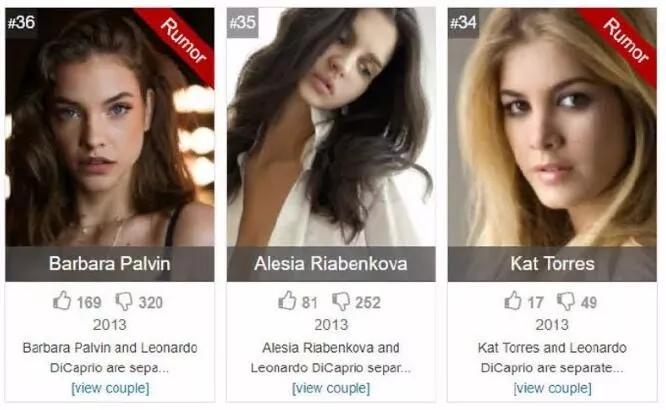This screenshot has width=666, height=410.
Task: Click the #35 rank badge
Action: click(x=243, y=23)
